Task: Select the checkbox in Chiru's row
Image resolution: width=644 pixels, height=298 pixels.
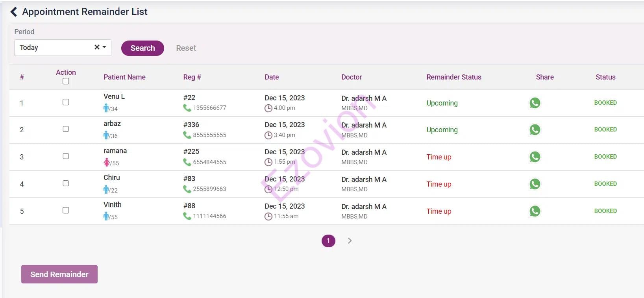Action: (66, 183)
